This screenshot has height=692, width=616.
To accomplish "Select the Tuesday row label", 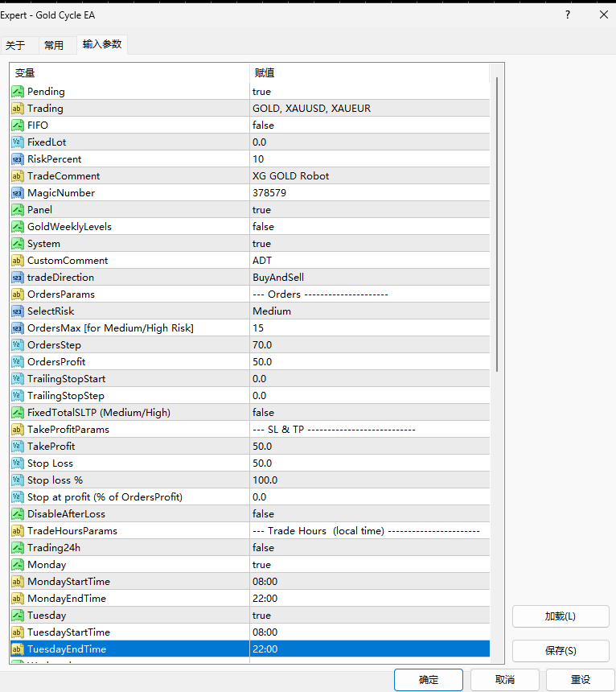I will pyautogui.click(x=47, y=616).
